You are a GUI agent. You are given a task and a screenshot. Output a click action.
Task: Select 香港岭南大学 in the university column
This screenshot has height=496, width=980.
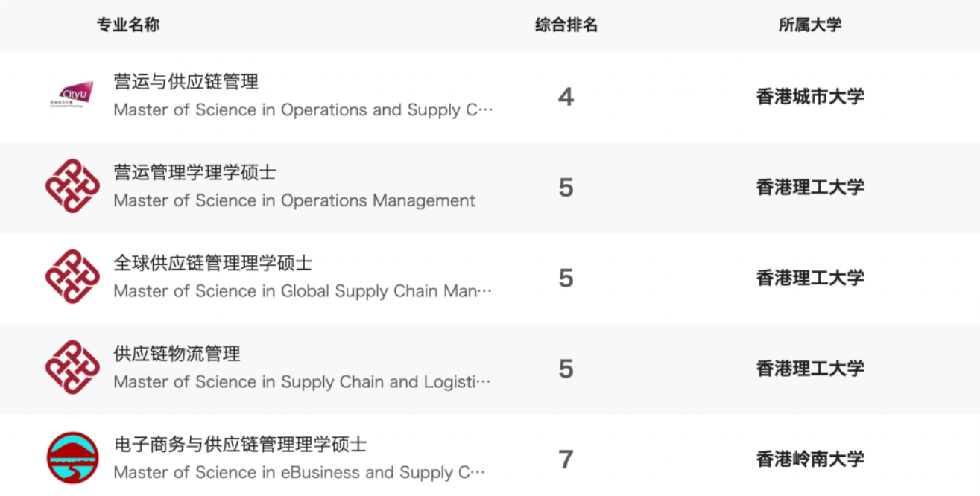(x=810, y=460)
